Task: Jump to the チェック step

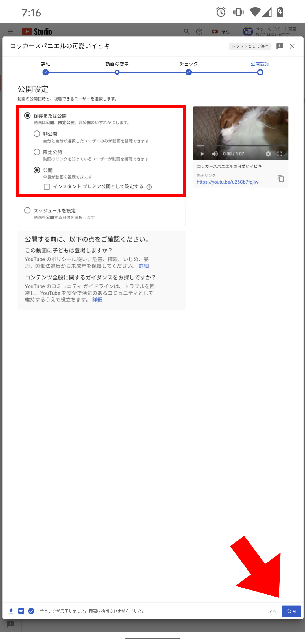Action: pyautogui.click(x=189, y=72)
